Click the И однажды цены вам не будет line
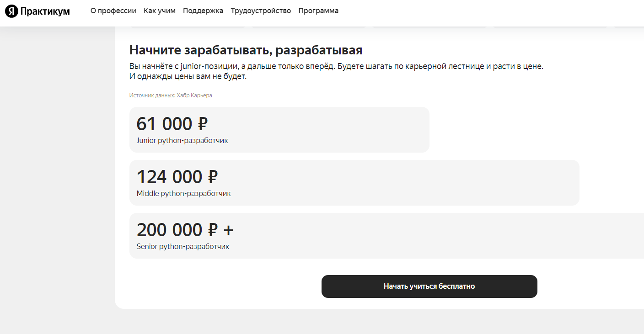Viewport: 644px width, 334px height. click(x=188, y=76)
